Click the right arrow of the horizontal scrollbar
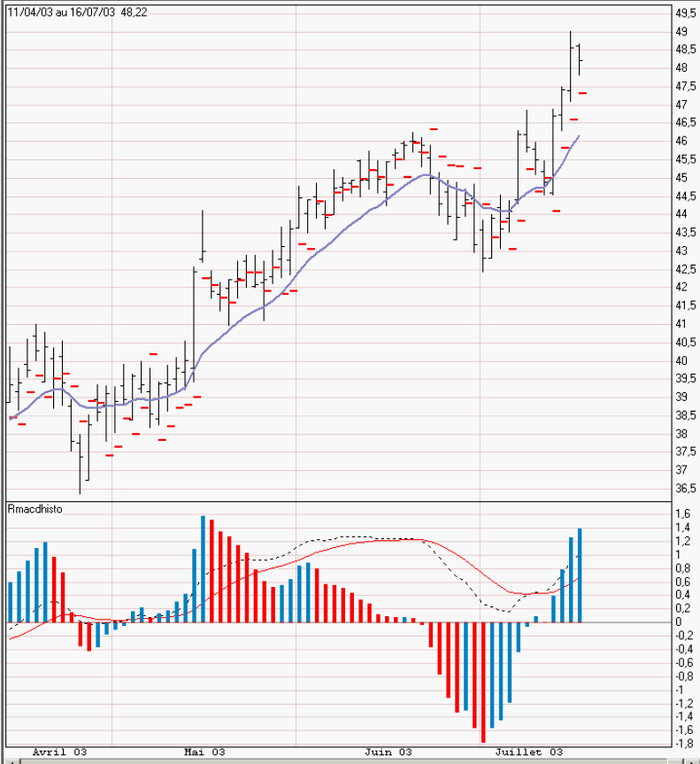 click(690, 761)
